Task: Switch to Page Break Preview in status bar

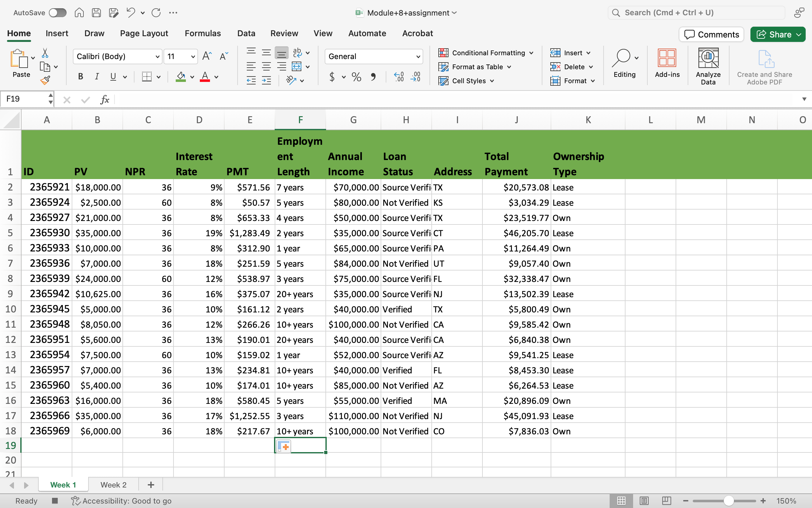Action: tap(666, 501)
